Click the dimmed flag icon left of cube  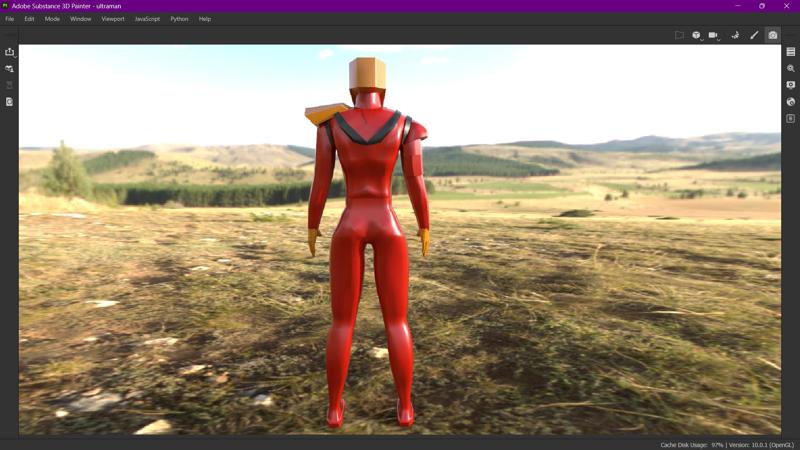tap(679, 35)
